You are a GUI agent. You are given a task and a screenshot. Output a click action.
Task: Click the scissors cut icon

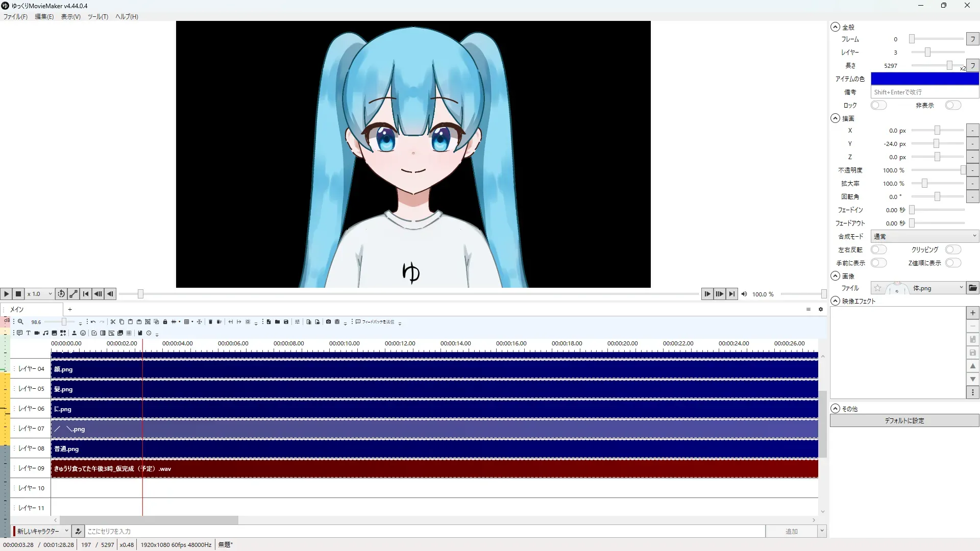(x=113, y=322)
